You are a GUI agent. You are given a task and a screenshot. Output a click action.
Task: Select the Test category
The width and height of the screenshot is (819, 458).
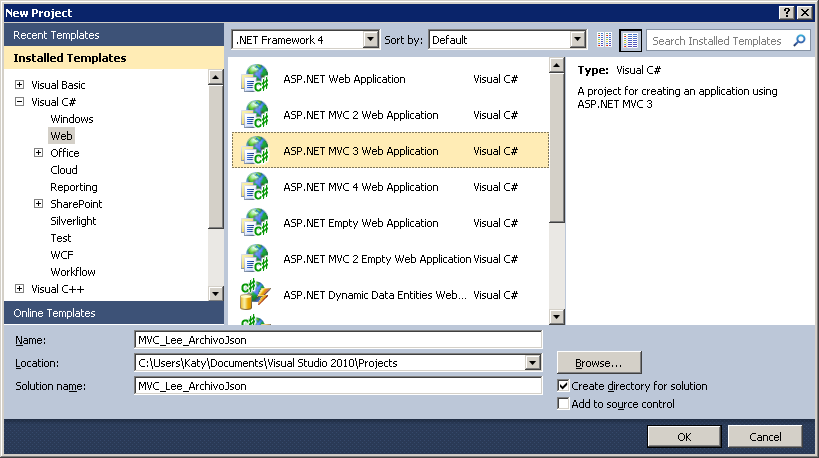61,238
